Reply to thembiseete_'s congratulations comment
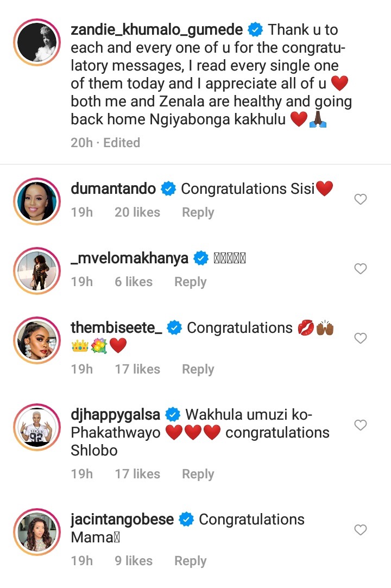Screen dimensions: 391x588 tap(198, 369)
